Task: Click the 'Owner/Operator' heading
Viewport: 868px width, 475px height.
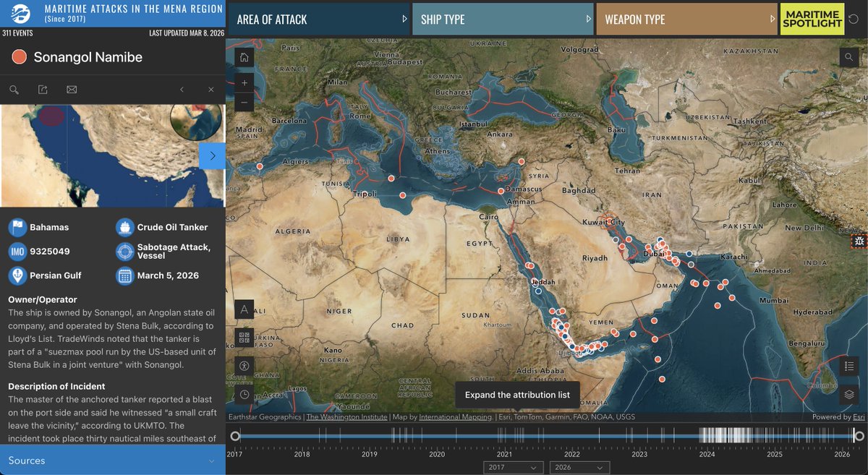Action: click(43, 299)
